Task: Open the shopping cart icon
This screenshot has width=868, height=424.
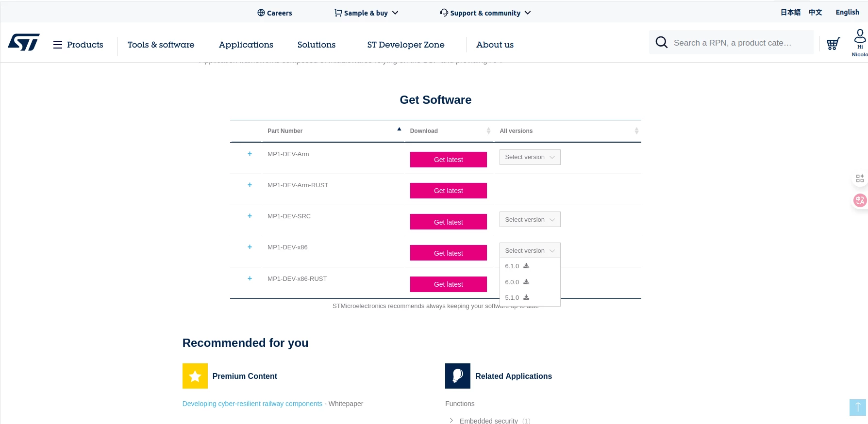Action: click(833, 44)
